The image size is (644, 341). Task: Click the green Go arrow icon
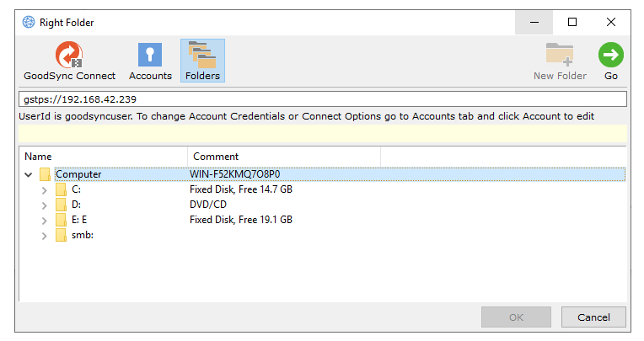(x=611, y=56)
